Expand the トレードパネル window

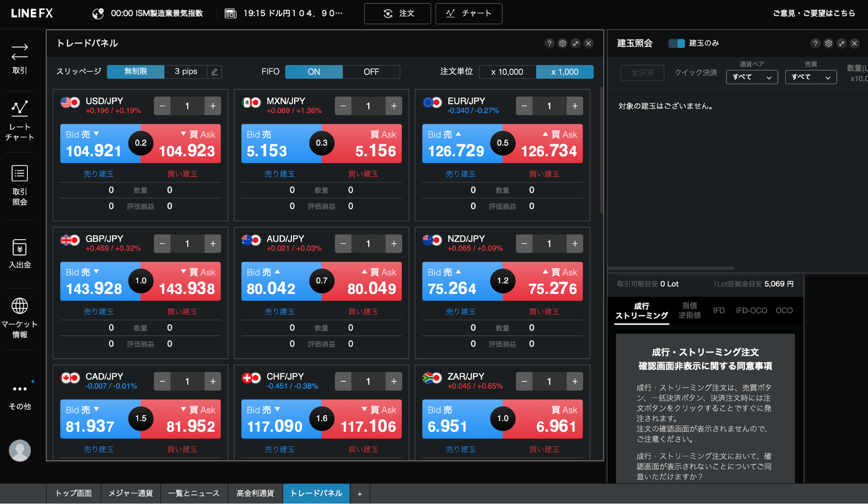575,43
